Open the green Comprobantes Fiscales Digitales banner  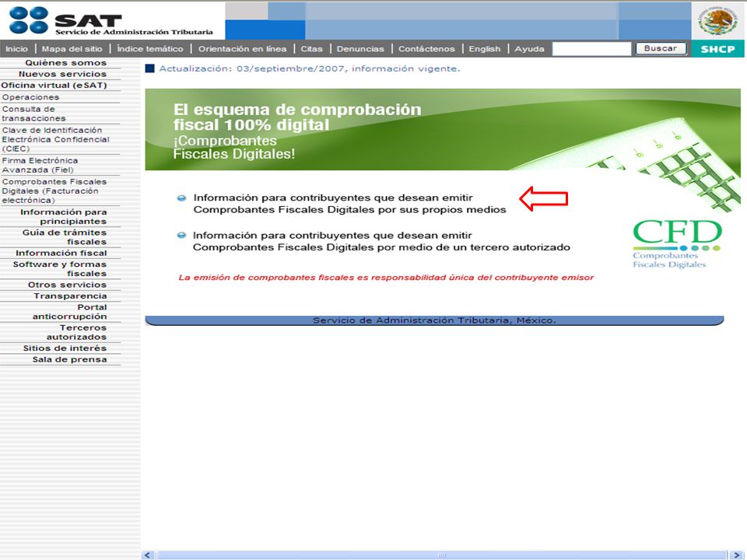tap(443, 130)
